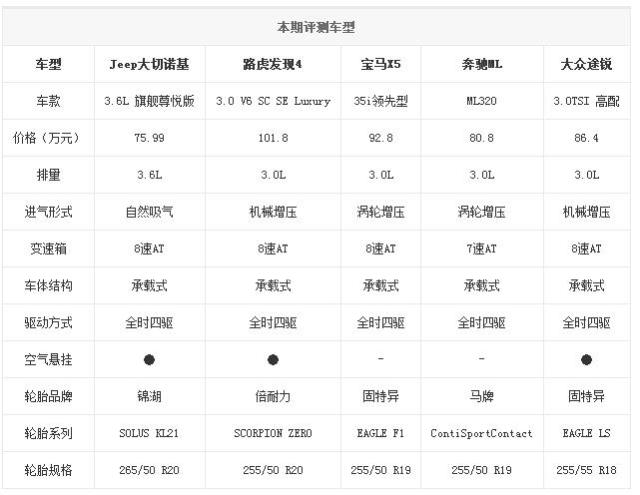Click the price cell 101.8
This screenshot has height=495, width=640.
[273, 138]
